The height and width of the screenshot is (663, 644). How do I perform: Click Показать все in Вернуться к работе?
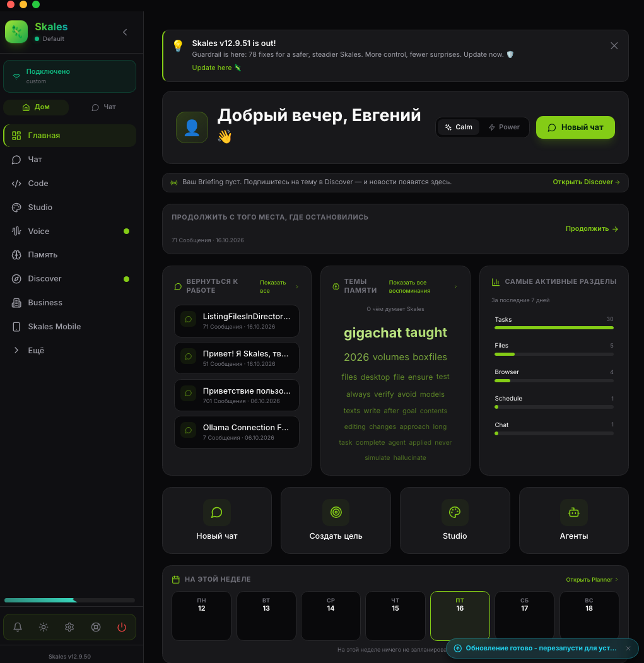[279, 286]
